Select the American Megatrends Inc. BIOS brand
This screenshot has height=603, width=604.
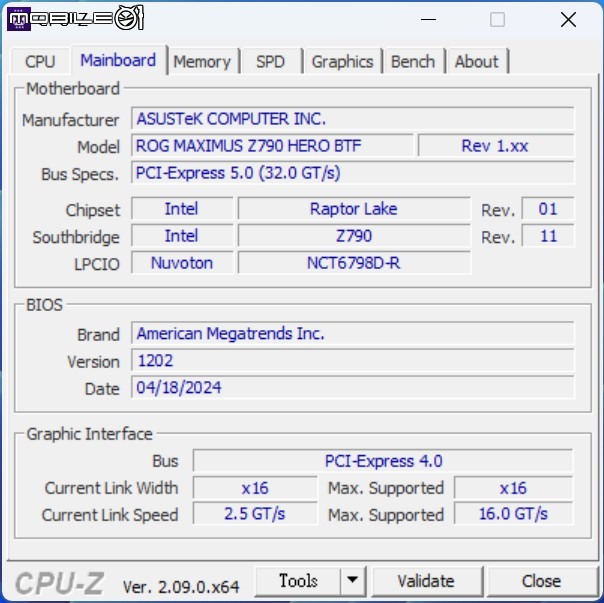[352, 333]
